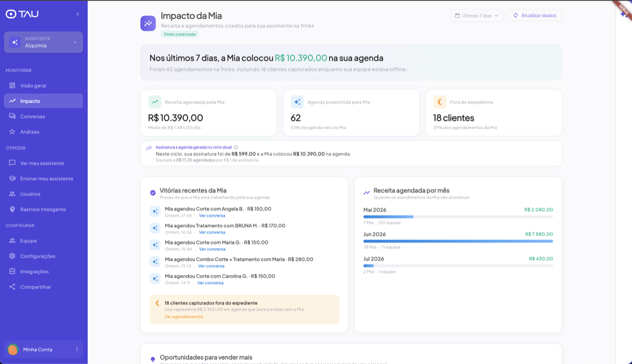Open Visão geral in the sidebar
Viewport: 632px width, 364px height.
pyautogui.click(x=44, y=85)
